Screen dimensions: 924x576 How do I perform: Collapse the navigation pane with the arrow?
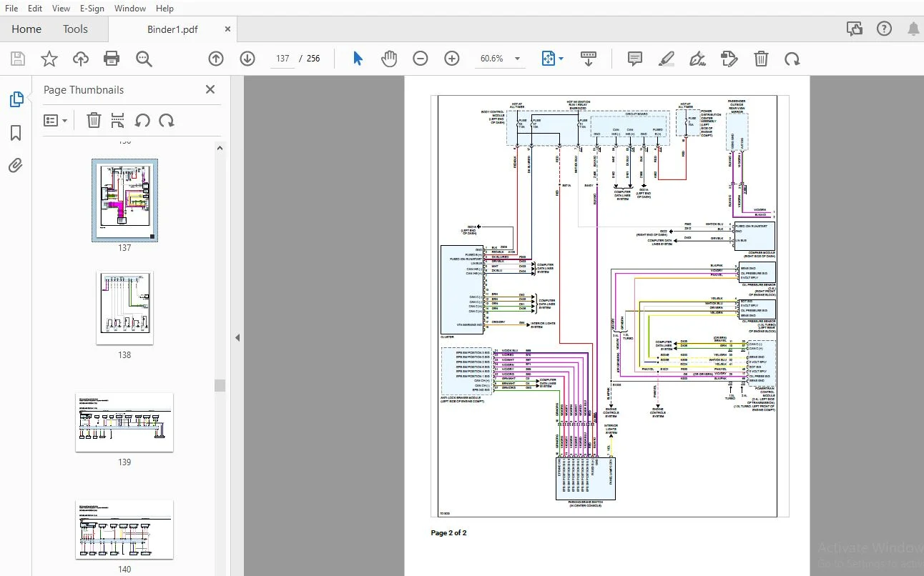coord(237,337)
